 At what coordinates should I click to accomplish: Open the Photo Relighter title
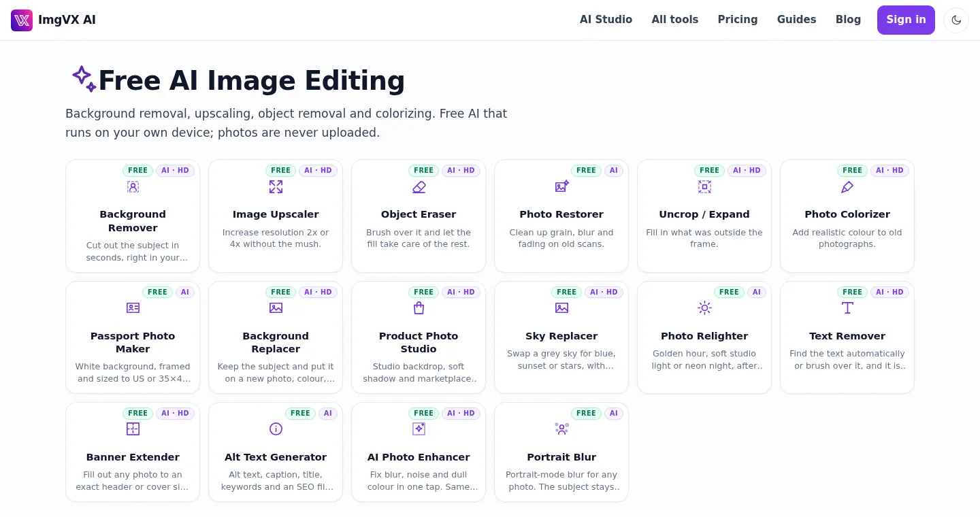[x=704, y=336]
